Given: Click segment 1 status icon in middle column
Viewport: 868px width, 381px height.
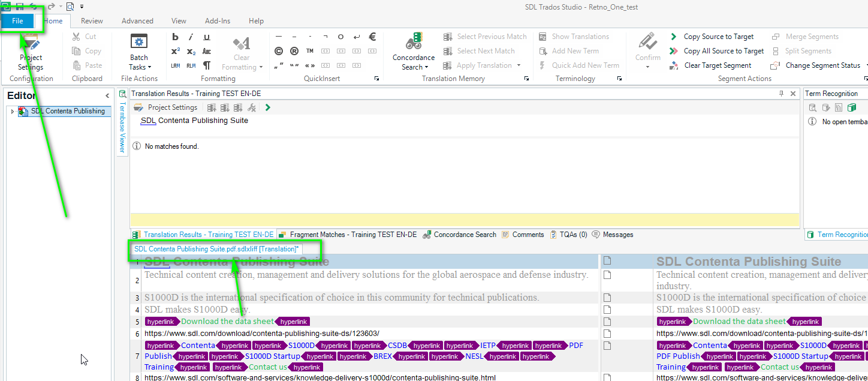Looking at the screenshot, I should point(607,261).
